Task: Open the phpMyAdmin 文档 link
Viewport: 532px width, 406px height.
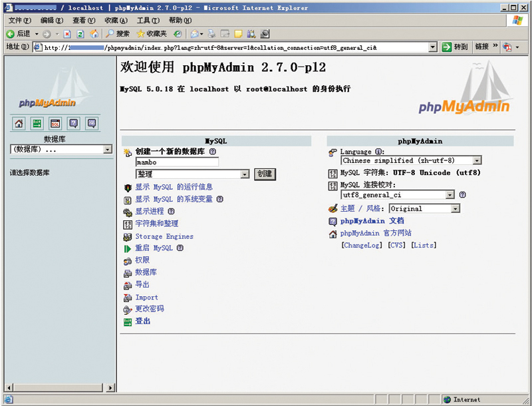Action: (372, 221)
